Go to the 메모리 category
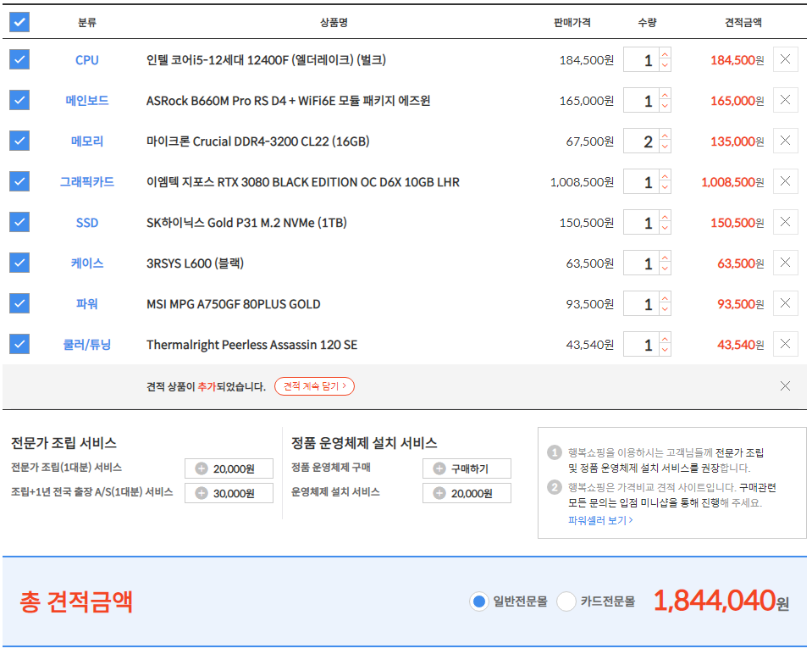The height and width of the screenshot is (654, 812). point(87,141)
